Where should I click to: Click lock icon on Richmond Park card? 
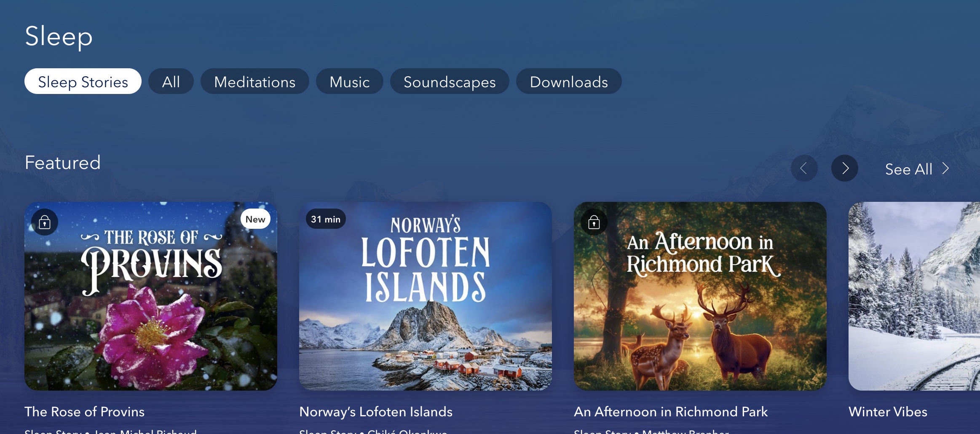594,222
